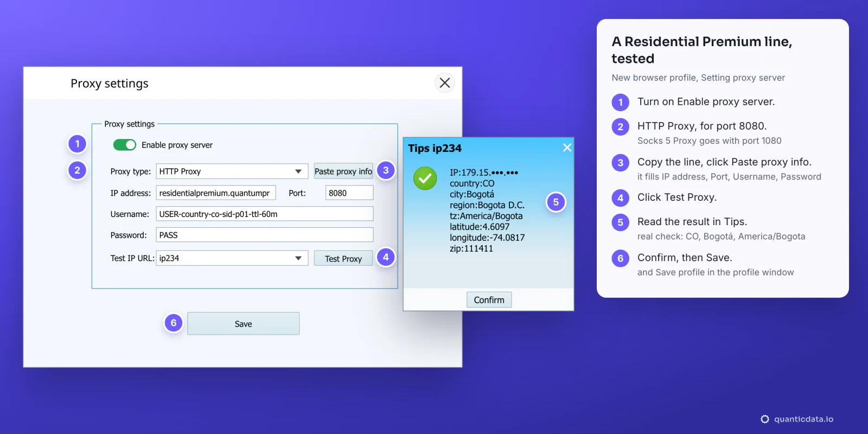Click 'A Residential Premium line, tested' heading
The image size is (868, 434).
coord(702,50)
